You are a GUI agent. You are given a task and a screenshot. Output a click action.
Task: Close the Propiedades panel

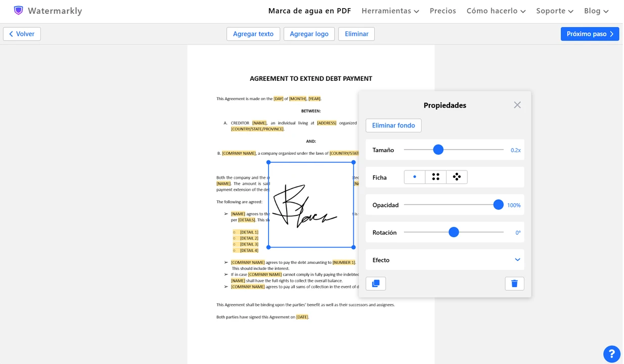pos(517,105)
